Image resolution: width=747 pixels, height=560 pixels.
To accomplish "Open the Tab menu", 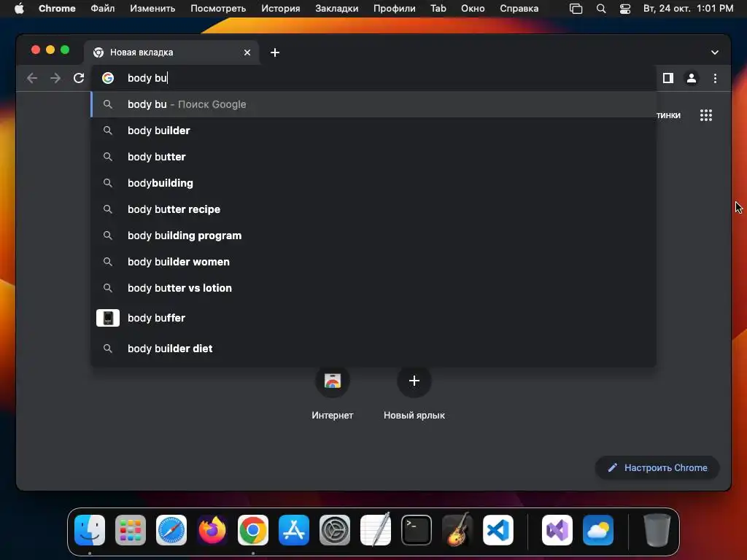I will tap(438, 8).
